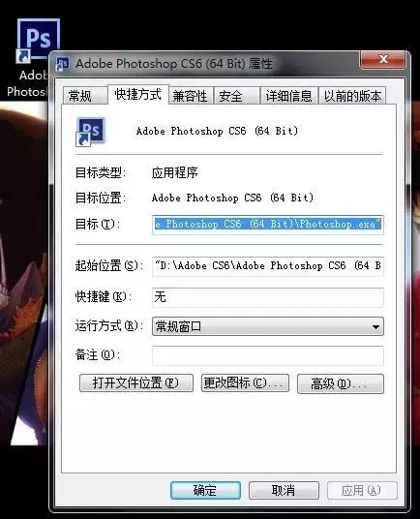The height and width of the screenshot is (519, 420).
Task: Open 高级(D)... settings
Action: 341,384
